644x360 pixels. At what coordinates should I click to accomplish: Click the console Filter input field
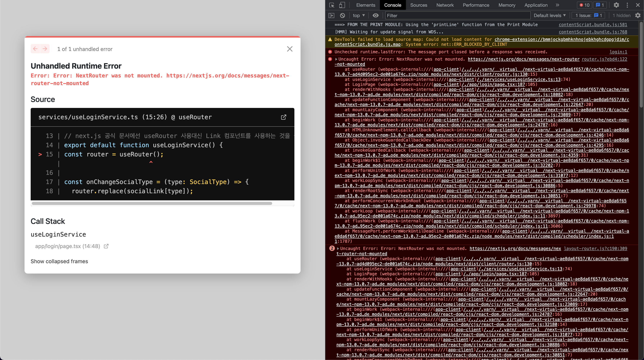point(458,16)
